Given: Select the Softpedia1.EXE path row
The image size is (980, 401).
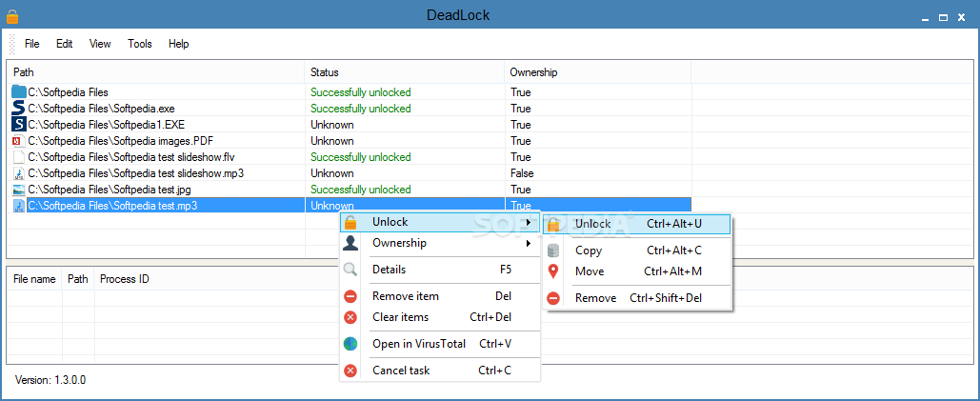Looking at the screenshot, I should tap(107, 125).
